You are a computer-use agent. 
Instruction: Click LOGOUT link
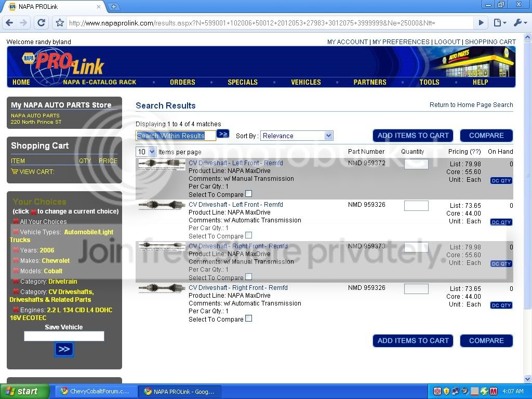[x=447, y=42]
